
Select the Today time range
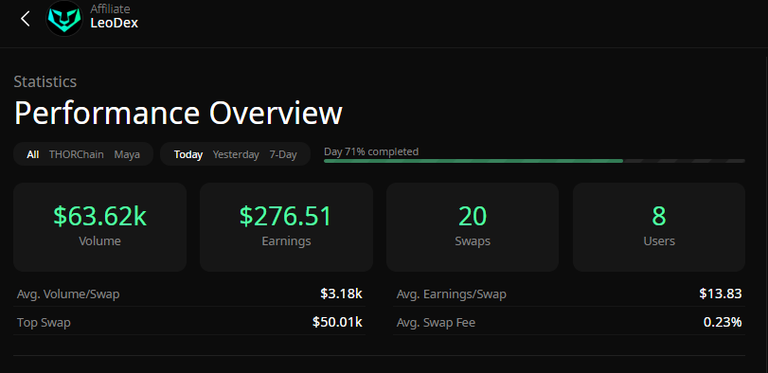(188, 155)
